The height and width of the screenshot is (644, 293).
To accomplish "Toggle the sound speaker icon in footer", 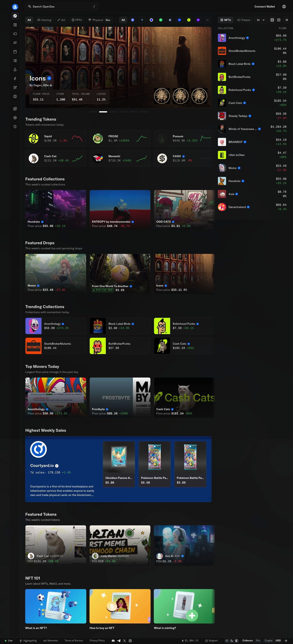I will click(x=286, y=641).
